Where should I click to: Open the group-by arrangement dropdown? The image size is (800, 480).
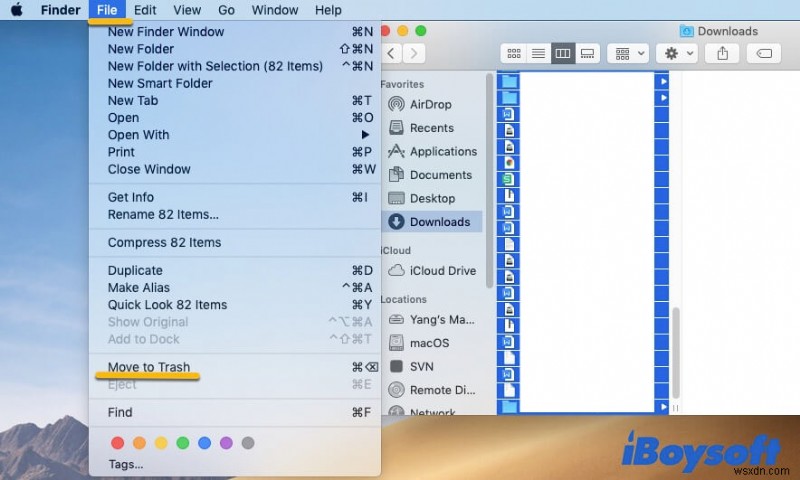(628, 54)
